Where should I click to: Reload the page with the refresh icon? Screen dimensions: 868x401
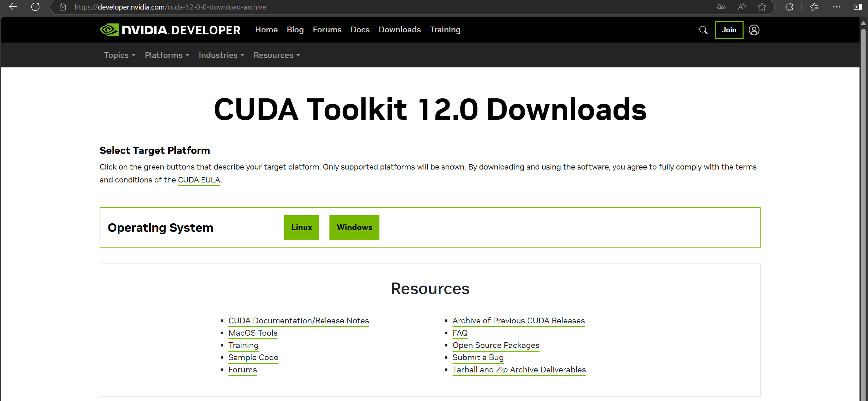click(35, 7)
